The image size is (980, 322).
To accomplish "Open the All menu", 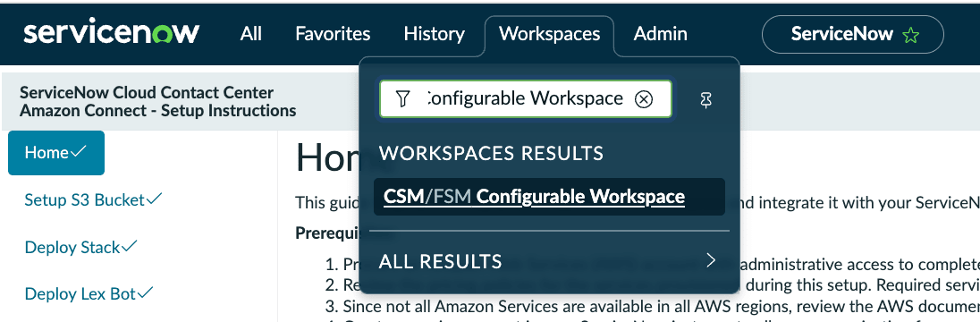I will (x=250, y=34).
